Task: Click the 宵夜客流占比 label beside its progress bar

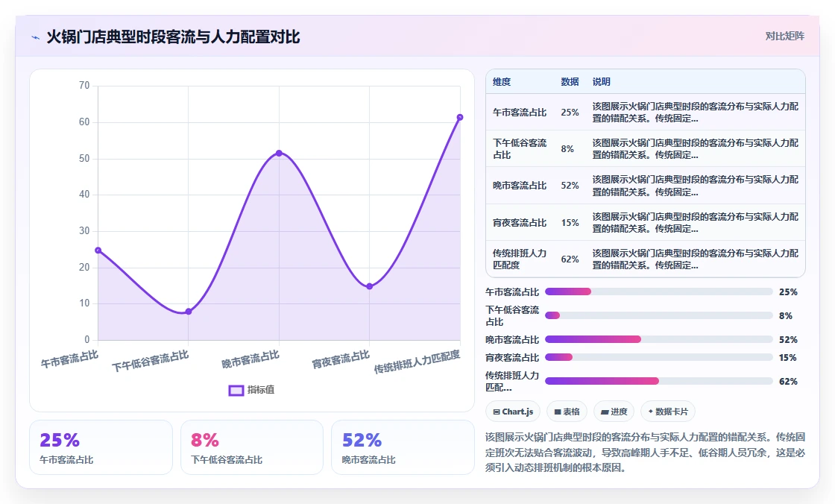Action: point(511,357)
